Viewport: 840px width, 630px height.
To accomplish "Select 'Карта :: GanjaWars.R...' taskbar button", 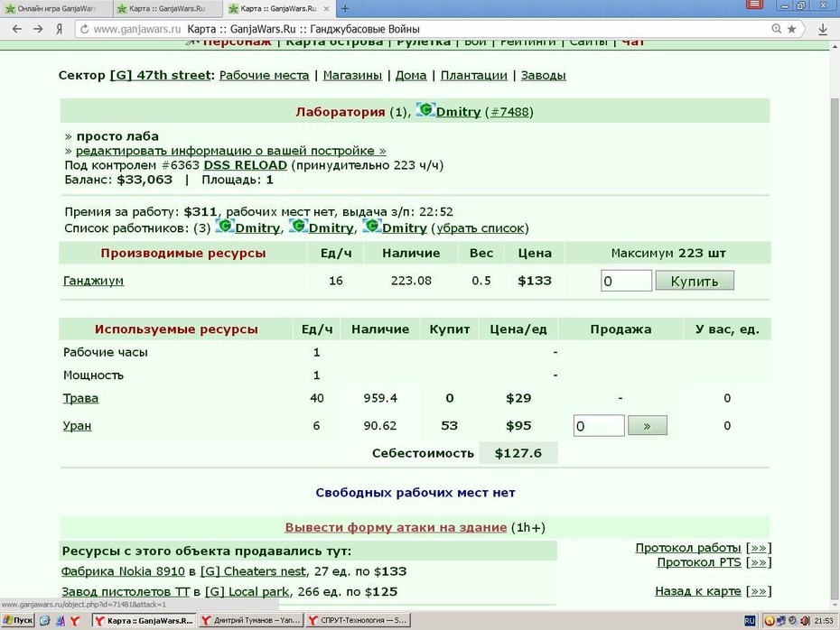I will coord(145,620).
